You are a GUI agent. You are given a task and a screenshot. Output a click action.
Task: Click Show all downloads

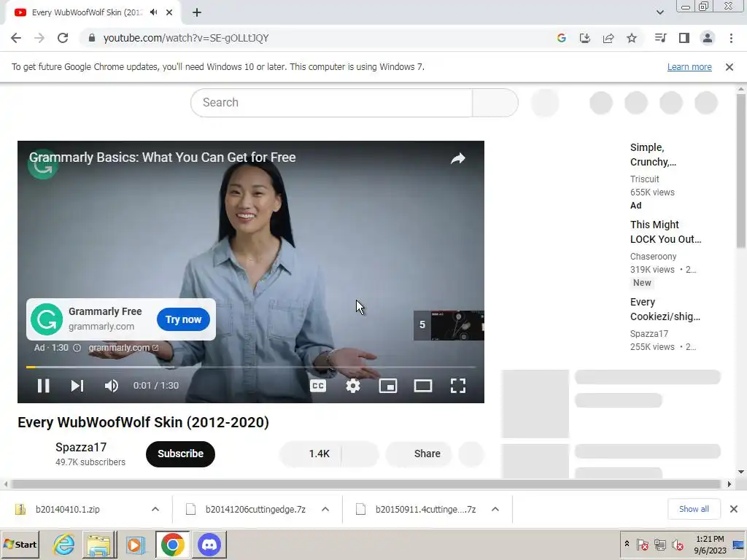(694, 509)
